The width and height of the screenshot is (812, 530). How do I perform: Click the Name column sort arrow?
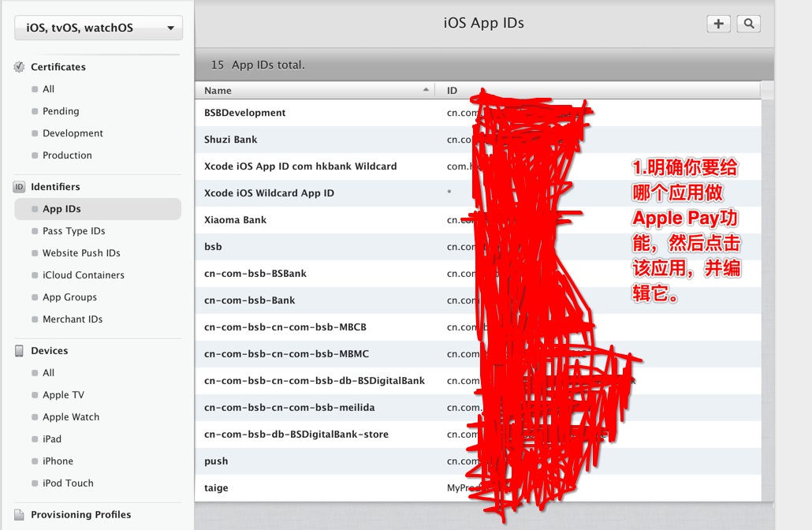click(426, 90)
